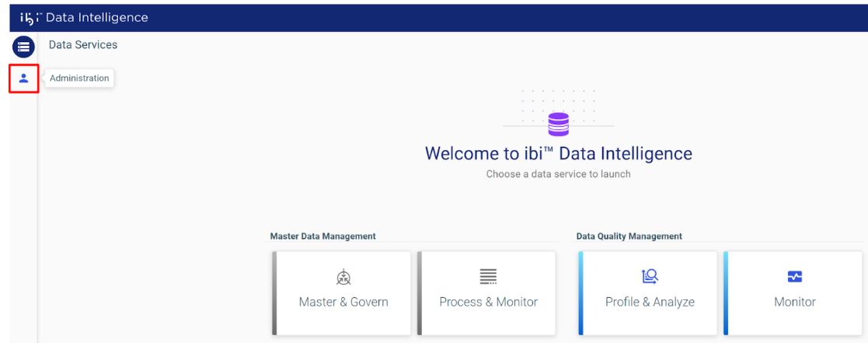Open the Monitor data quality card
868x343 pixels.
[793, 293]
